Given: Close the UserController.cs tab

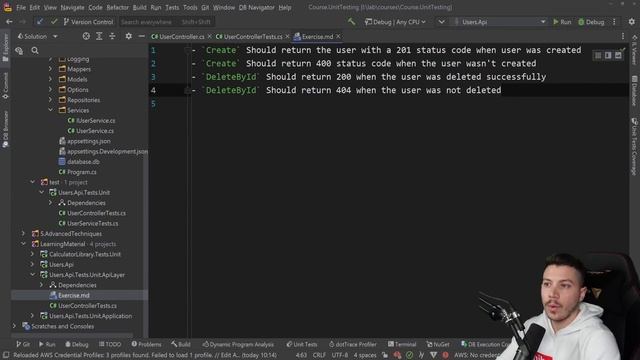Looking at the screenshot, I should pyautogui.click(x=209, y=37).
